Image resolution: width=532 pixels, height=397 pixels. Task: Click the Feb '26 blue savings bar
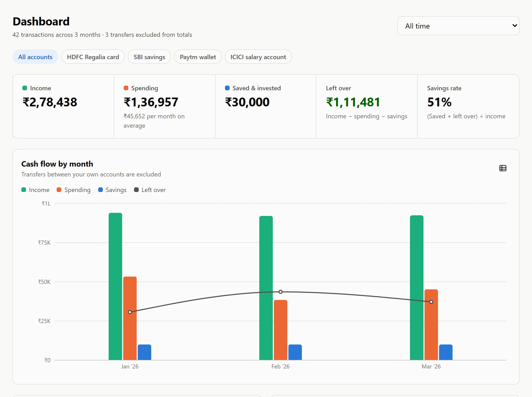pos(295,352)
